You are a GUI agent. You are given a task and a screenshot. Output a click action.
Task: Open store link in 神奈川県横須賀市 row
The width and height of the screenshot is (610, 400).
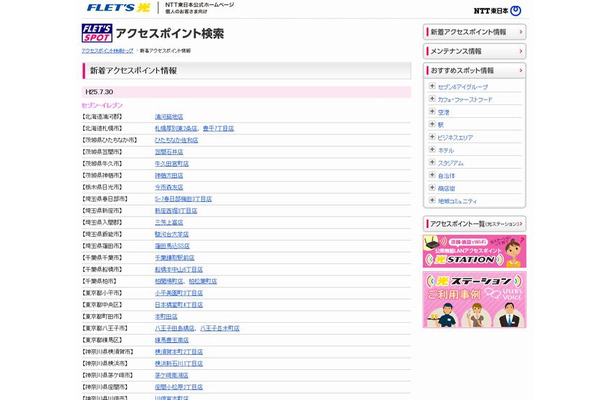pos(179,352)
